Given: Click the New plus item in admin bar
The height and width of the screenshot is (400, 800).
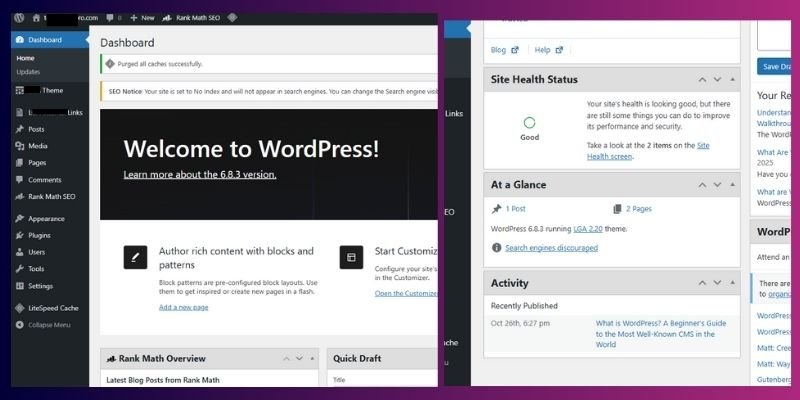Looking at the screenshot, I should click(142, 17).
